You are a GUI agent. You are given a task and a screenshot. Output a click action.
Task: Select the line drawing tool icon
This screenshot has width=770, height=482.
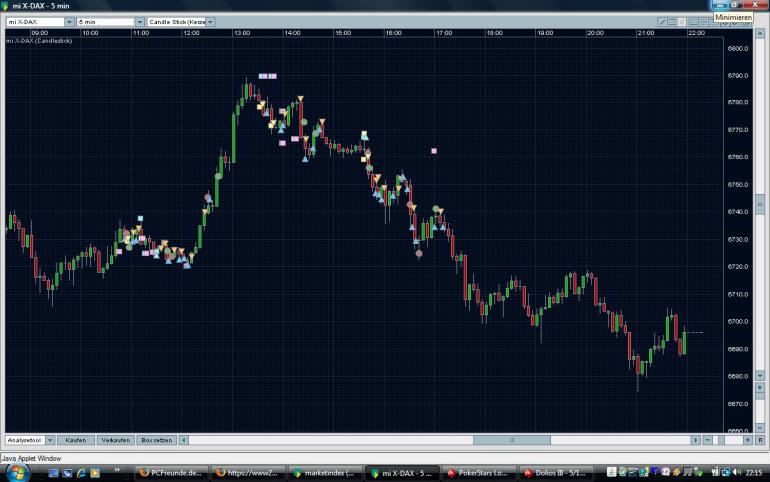[x=662, y=22]
